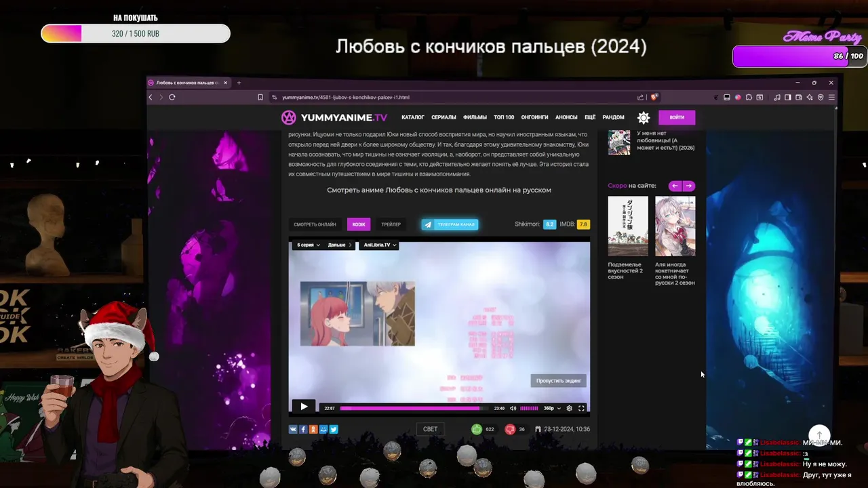868x488 pixels.
Task: Open the АНОНСЫ menu item
Action: pos(566,117)
